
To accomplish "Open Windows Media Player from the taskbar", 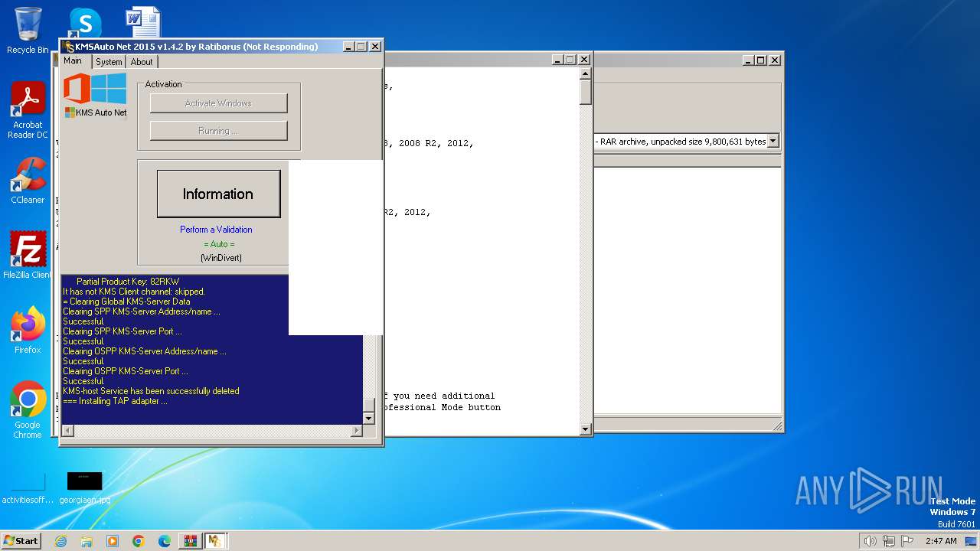I will coord(113,541).
